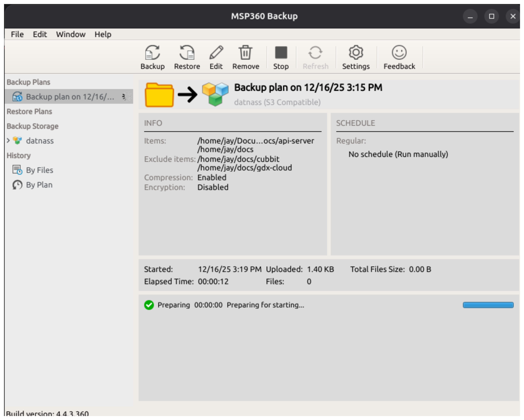Select the backup plan in sidebar
The width and height of the screenshot is (524, 420).
tap(70, 97)
